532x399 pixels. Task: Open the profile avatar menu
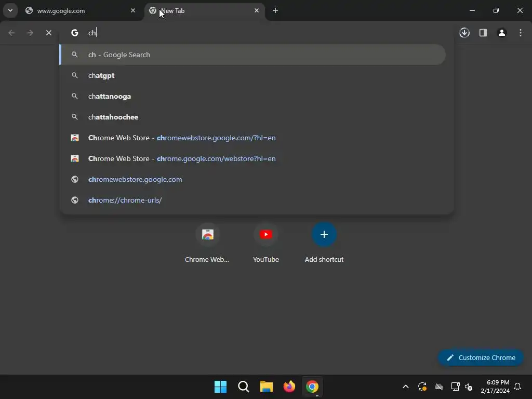tap(502, 33)
